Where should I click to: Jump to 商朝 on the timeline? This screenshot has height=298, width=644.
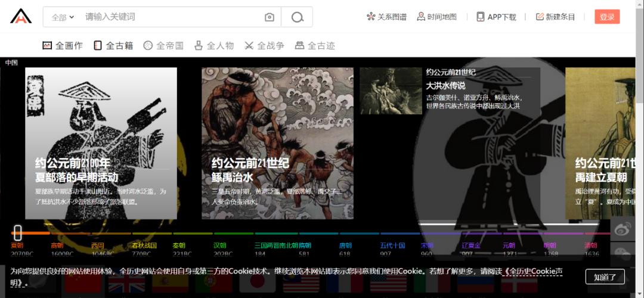click(57, 246)
